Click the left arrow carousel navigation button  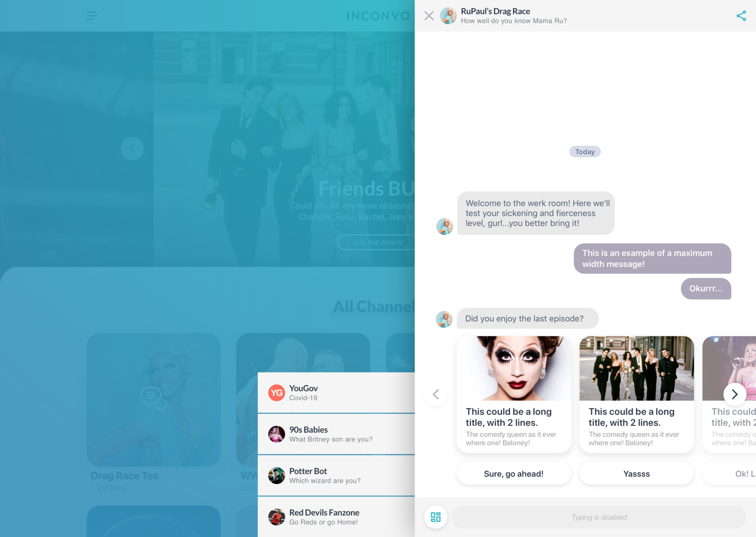pyautogui.click(x=436, y=393)
